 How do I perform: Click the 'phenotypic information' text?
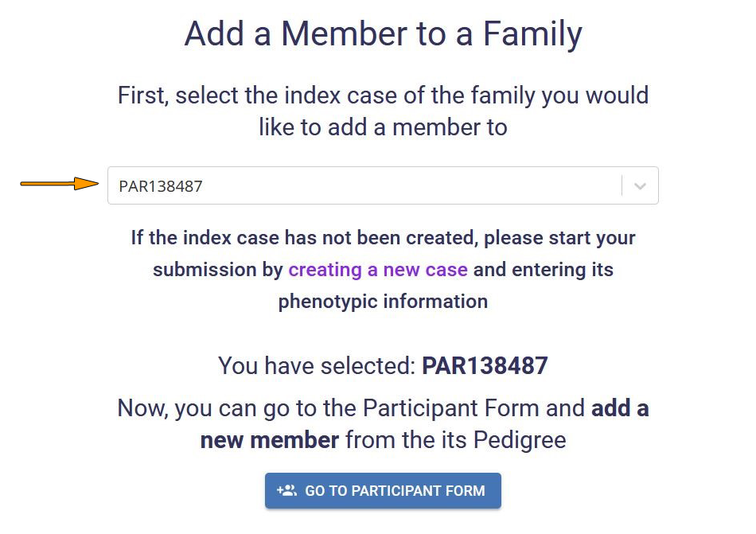384,301
